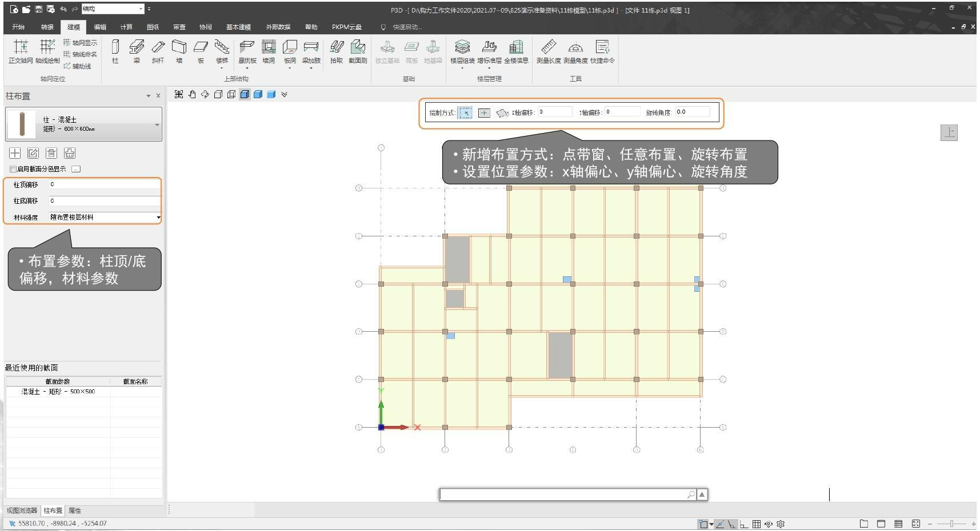Image resolution: width=980 pixels, height=531 pixels.
Task: Click the 轴线命名 axis naming button
Action: pyautogui.click(x=80, y=54)
